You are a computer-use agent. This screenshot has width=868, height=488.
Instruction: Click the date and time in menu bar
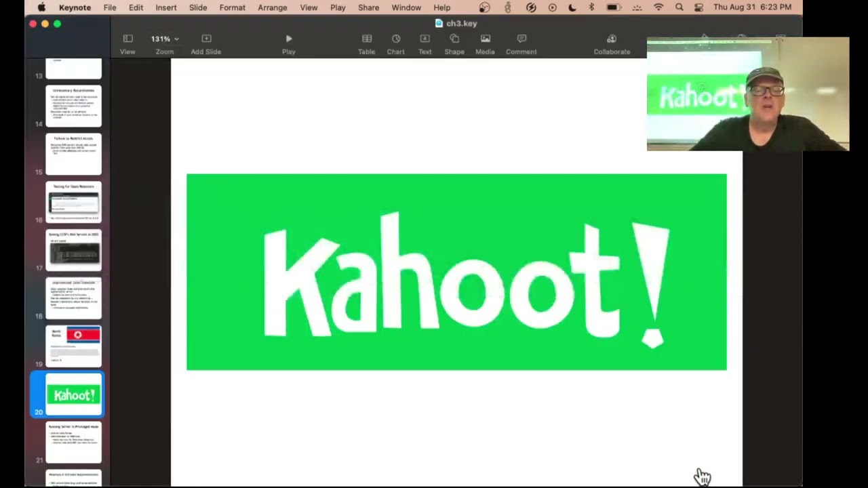752,7
